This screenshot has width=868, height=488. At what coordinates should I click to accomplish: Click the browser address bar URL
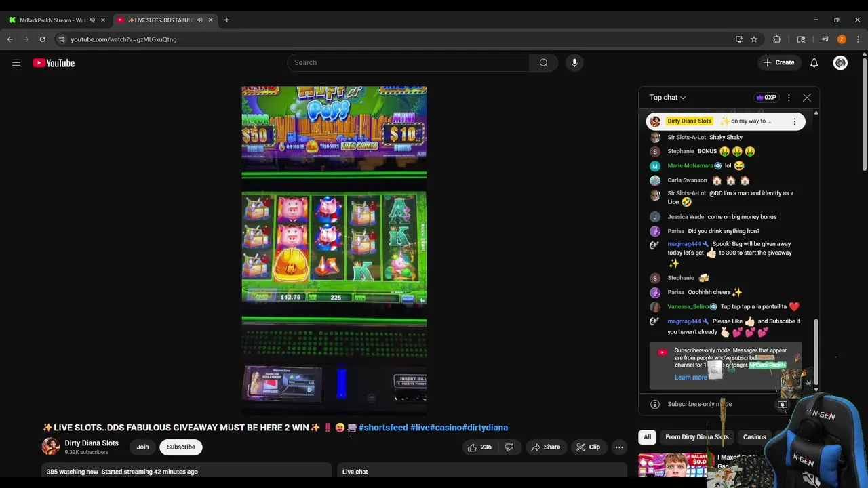click(x=123, y=39)
